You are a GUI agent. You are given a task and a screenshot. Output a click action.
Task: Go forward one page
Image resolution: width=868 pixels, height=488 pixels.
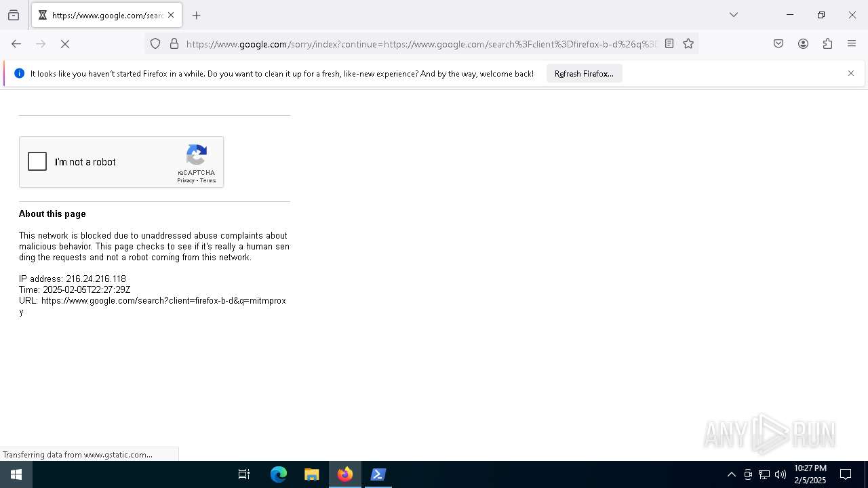(41, 44)
